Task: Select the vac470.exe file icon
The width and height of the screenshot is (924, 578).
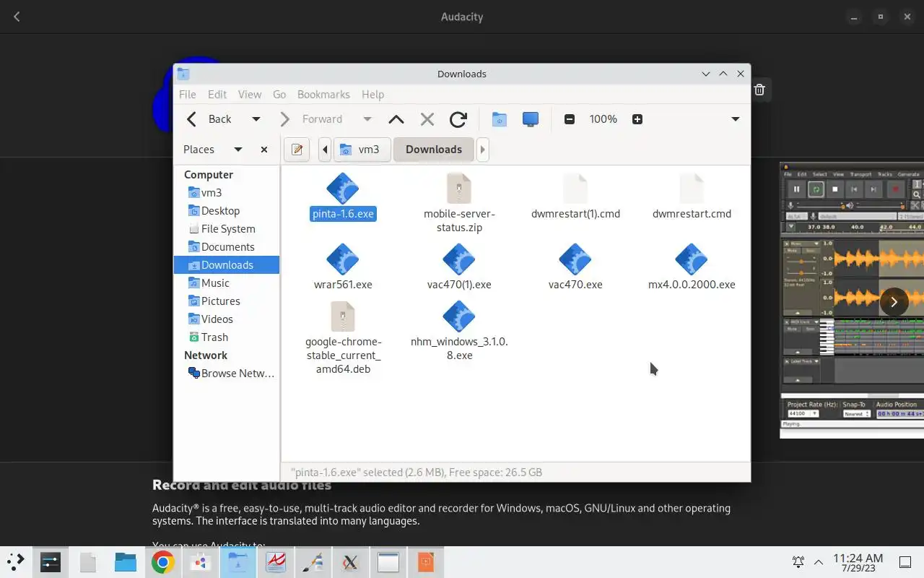Action: coord(575,259)
